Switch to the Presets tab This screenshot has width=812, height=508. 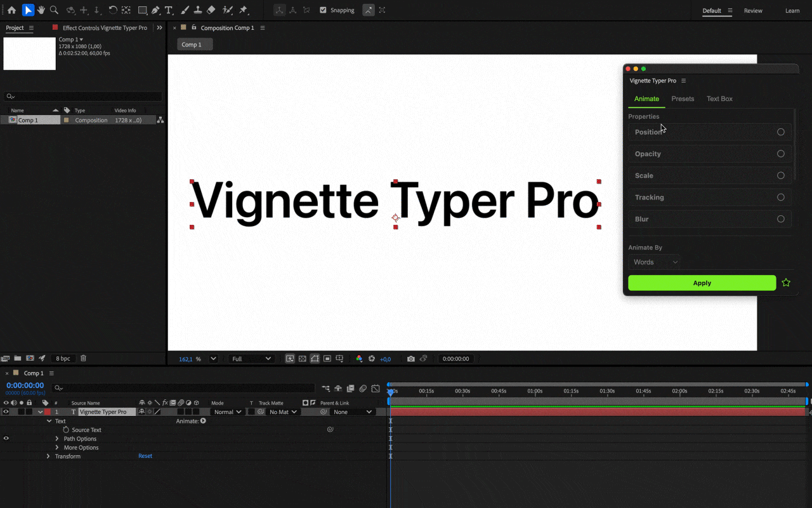tap(683, 98)
